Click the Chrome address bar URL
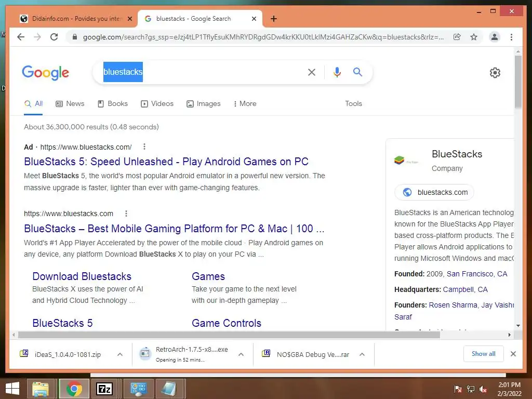Viewport: 532px width, 399px height. pos(263,37)
